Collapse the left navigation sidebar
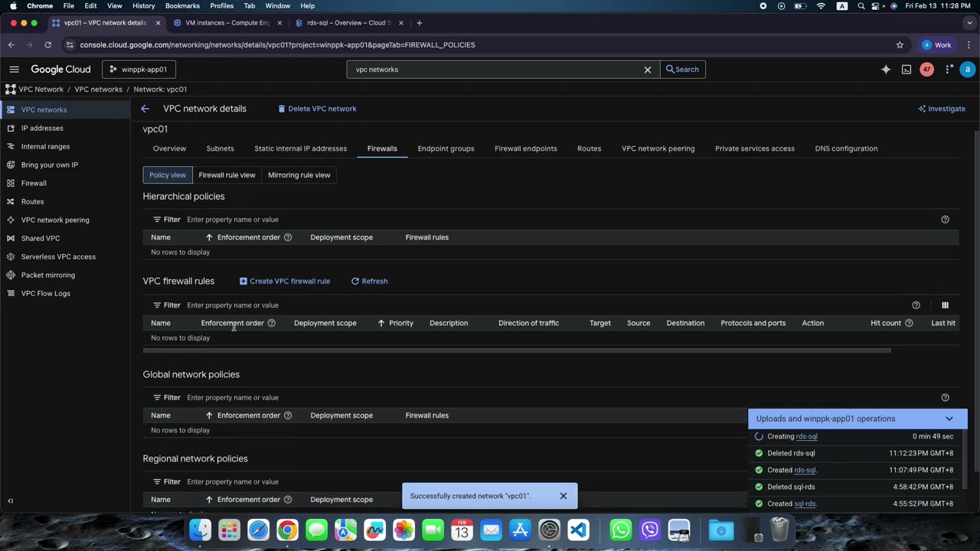 [x=11, y=500]
